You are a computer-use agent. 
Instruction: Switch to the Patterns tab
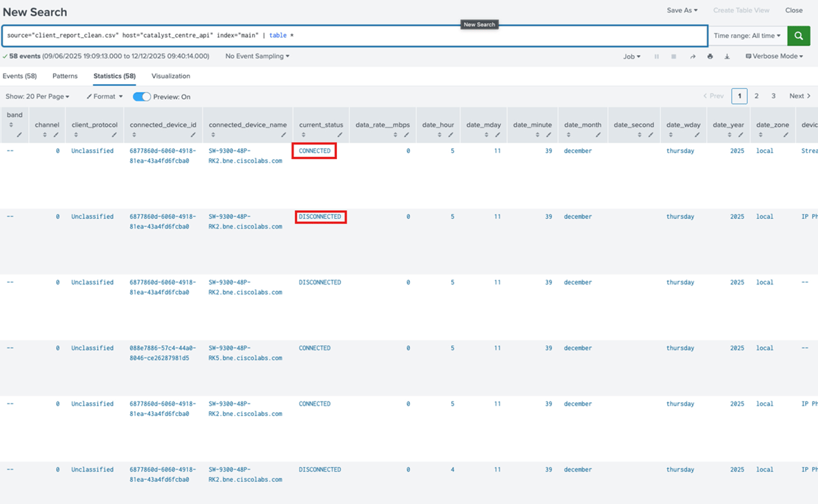(x=65, y=76)
